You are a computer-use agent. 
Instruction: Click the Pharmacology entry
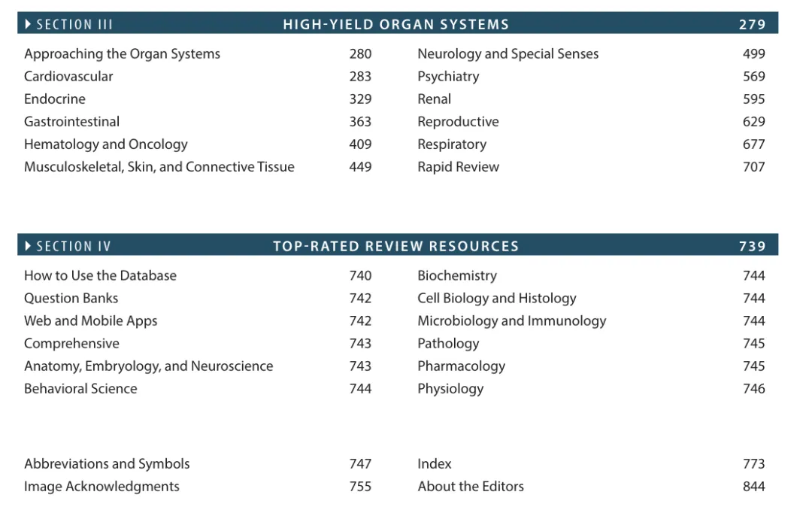click(x=462, y=366)
